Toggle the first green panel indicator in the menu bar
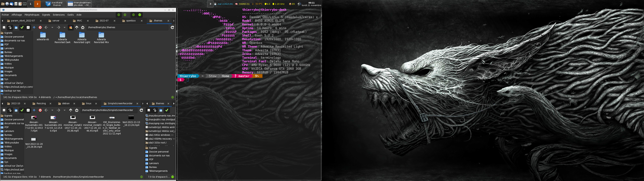The width and height of the screenshot is (644, 181). (119, 15)
